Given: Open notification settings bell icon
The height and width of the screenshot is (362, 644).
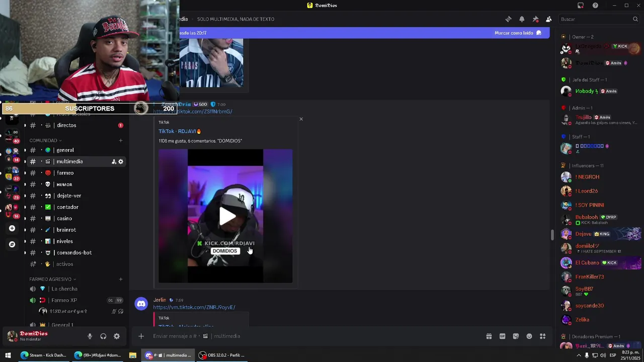Looking at the screenshot, I should (522, 19).
